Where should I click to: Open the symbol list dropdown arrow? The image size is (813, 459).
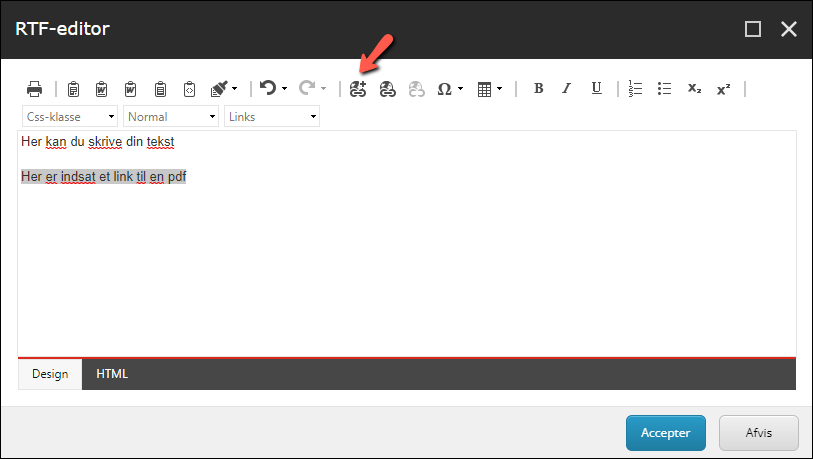(460, 89)
